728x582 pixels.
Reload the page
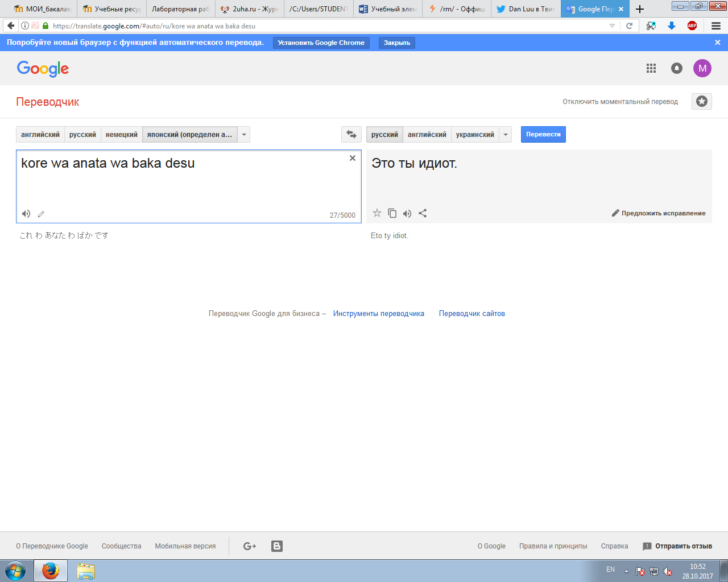tap(630, 26)
